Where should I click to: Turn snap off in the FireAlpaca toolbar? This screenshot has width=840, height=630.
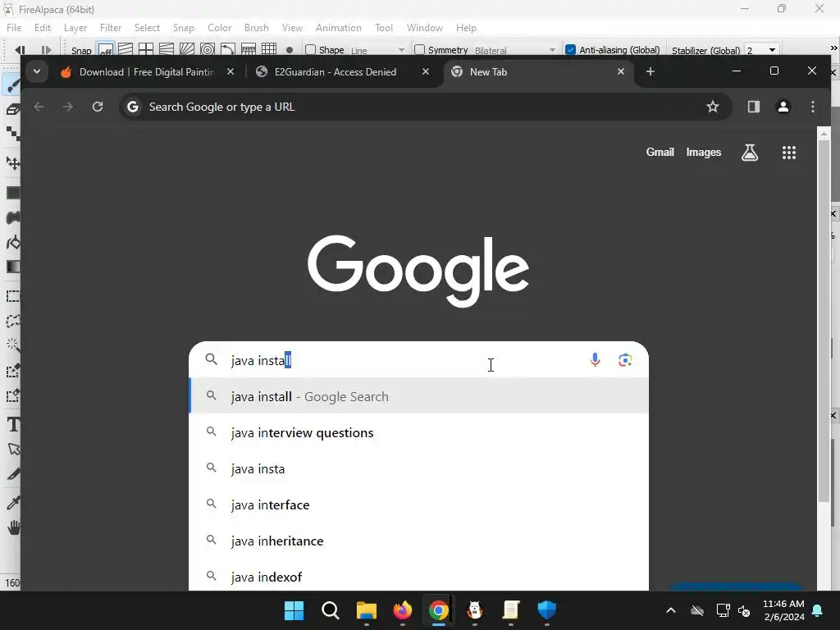(x=106, y=49)
